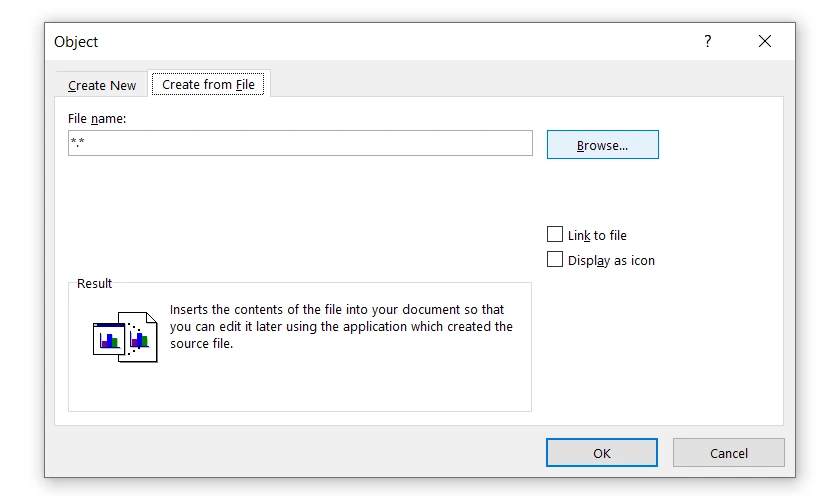
Task: Open the file picker with Browse
Action: pyautogui.click(x=602, y=145)
